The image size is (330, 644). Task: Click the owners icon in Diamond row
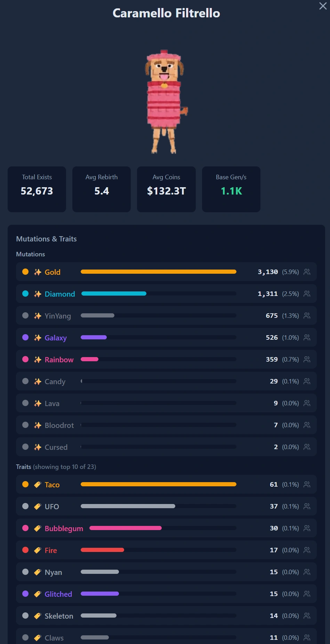(x=307, y=294)
